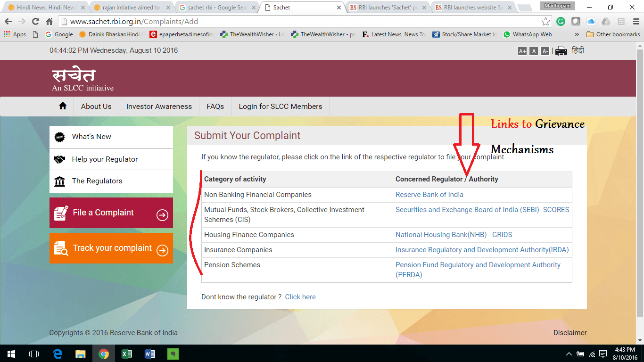
Task: Click the browser Reload icon
Action: (x=35, y=22)
